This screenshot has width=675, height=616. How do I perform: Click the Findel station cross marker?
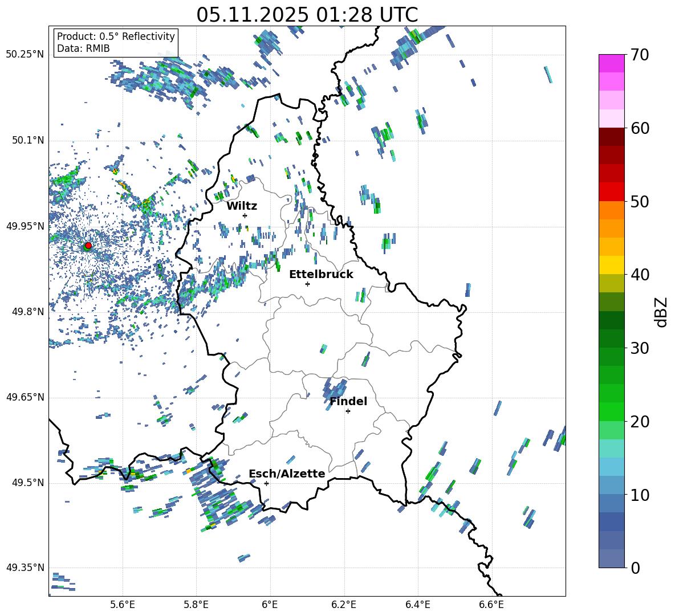(348, 411)
